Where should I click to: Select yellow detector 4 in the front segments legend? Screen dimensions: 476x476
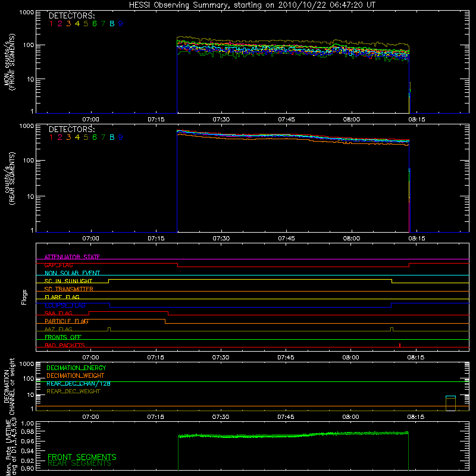coord(77,24)
